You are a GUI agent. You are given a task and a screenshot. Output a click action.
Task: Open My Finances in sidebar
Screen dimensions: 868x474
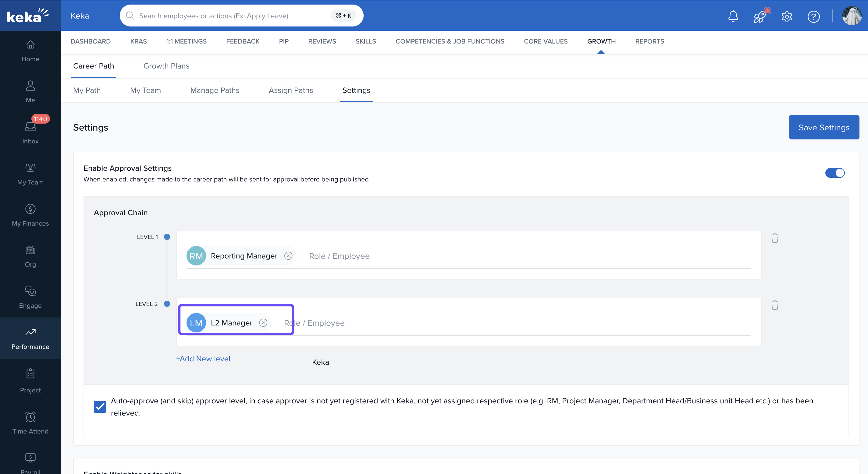click(30, 215)
